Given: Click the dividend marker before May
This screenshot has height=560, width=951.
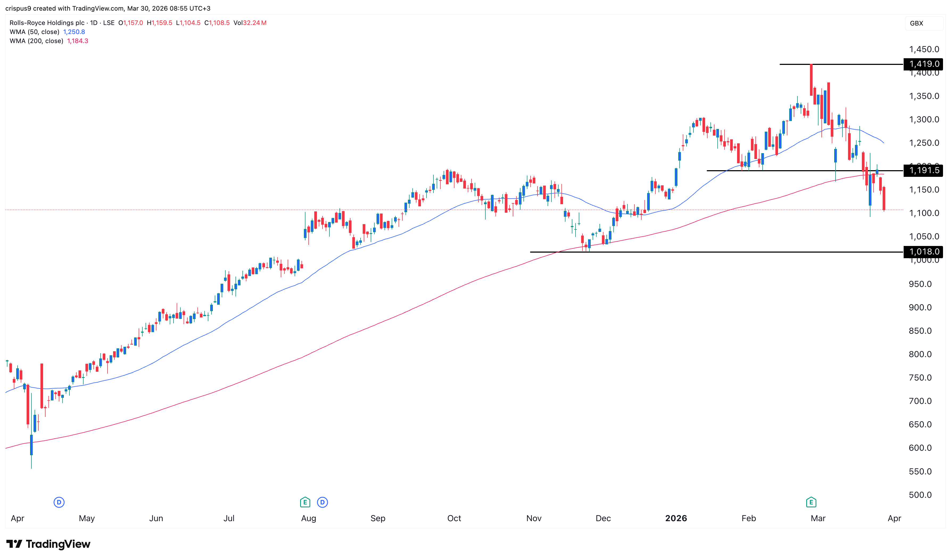Looking at the screenshot, I should tap(59, 502).
